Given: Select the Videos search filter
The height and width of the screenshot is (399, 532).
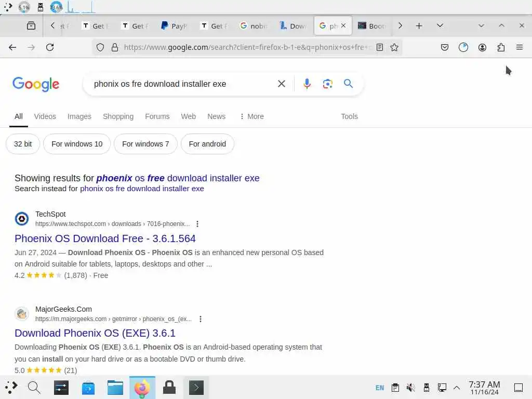Looking at the screenshot, I should [45, 116].
